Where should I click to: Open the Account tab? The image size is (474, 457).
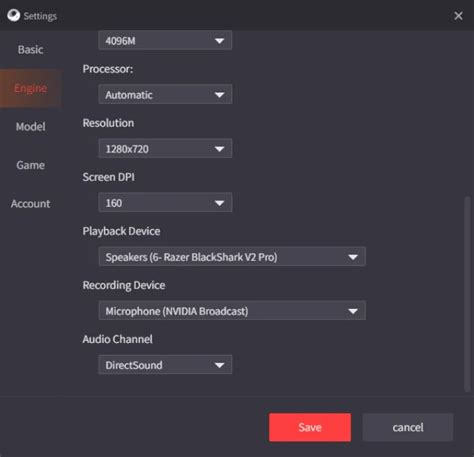click(x=30, y=204)
